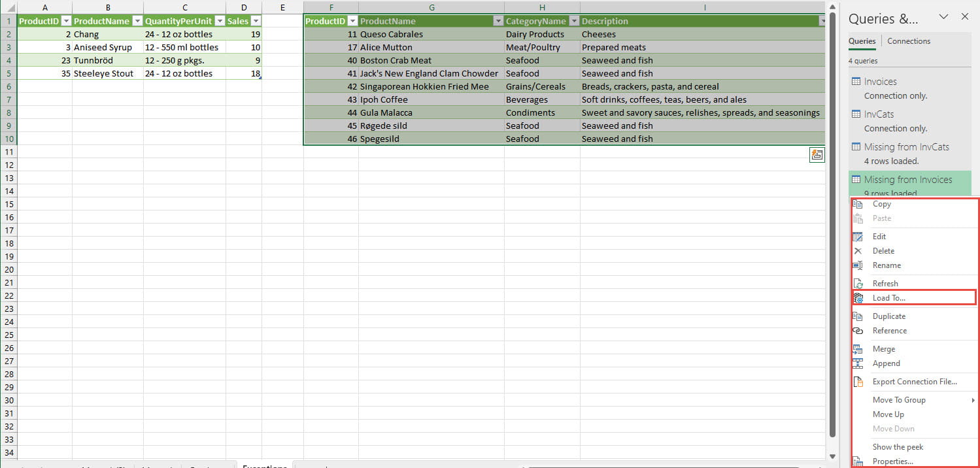Image resolution: width=980 pixels, height=468 pixels.
Task: Open CategoryName filter dropdown arrow
Action: coord(574,21)
